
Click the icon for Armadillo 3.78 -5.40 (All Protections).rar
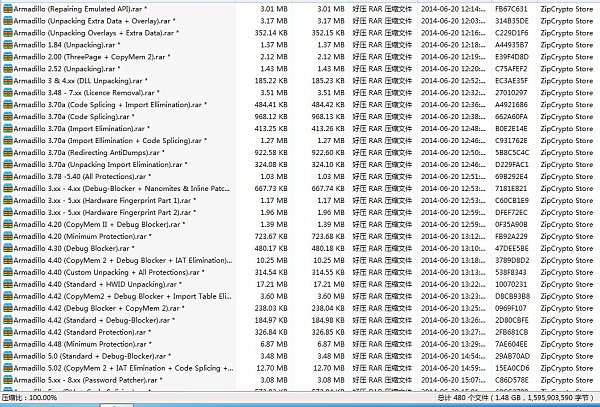(8, 176)
